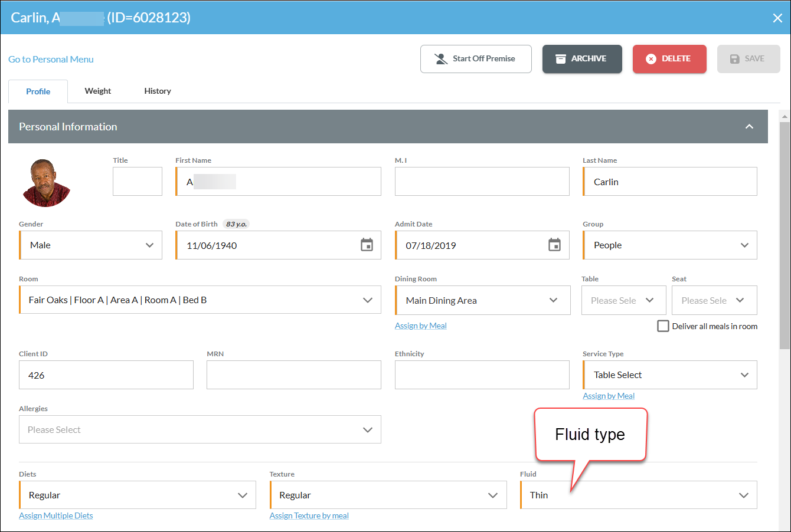This screenshot has width=791, height=532.
Task: Open the Dining Room dropdown
Action: coord(483,300)
